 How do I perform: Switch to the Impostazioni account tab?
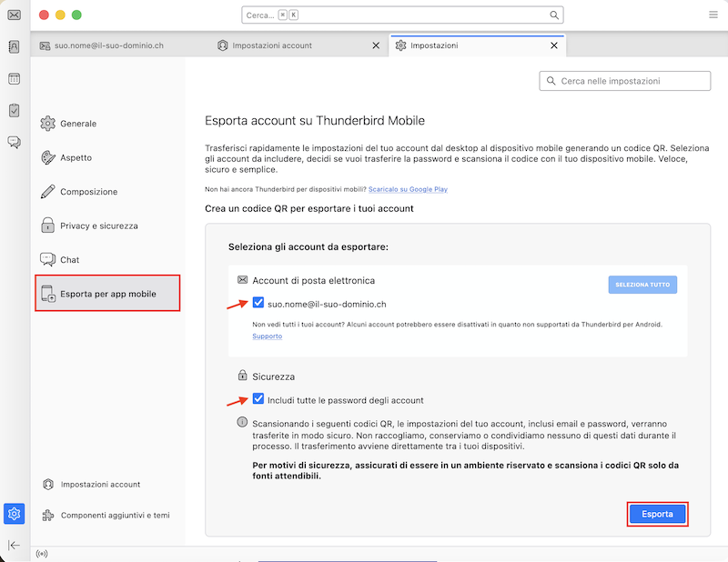coord(272,45)
